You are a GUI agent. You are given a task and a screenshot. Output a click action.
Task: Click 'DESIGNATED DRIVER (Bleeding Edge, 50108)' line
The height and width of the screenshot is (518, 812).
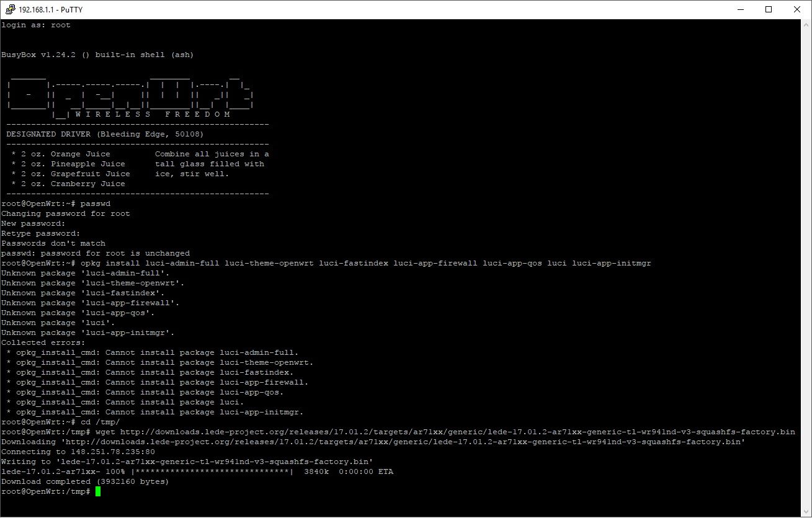(105, 135)
